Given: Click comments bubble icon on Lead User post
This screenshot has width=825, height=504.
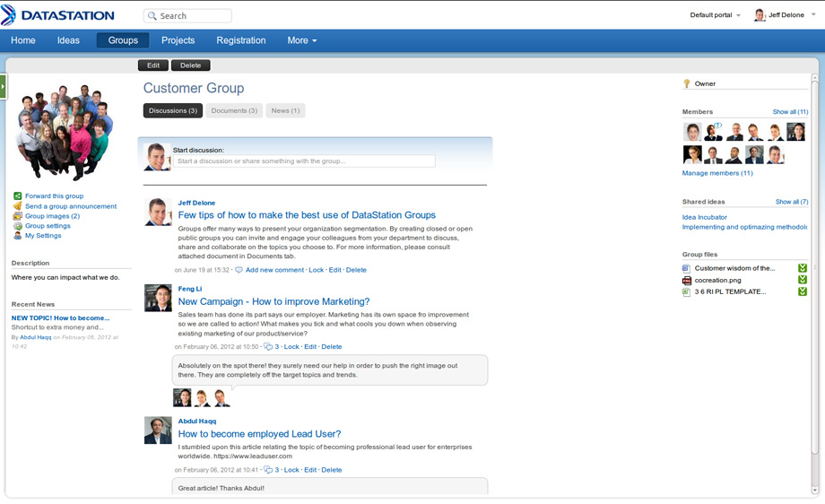Looking at the screenshot, I should 268,470.
